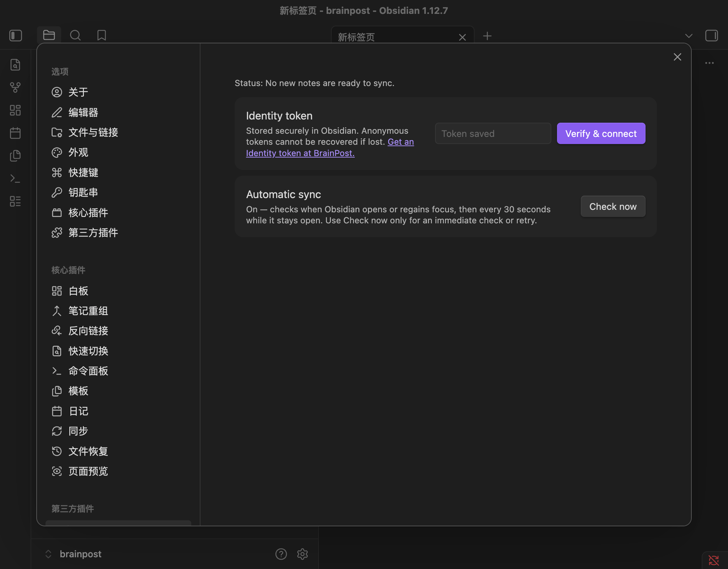The image size is (728, 569).
Task: Open 笔记重组 plugin settings
Action: point(118,311)
